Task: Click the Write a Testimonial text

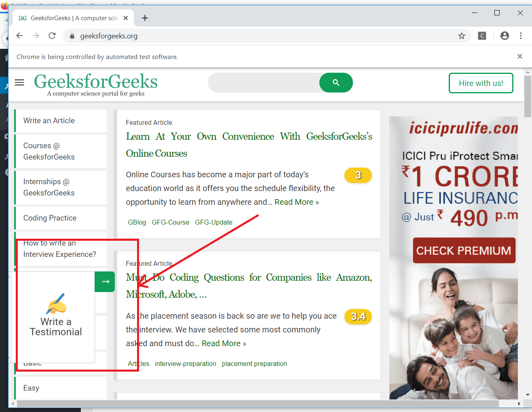Action: [x=56, y=327]
